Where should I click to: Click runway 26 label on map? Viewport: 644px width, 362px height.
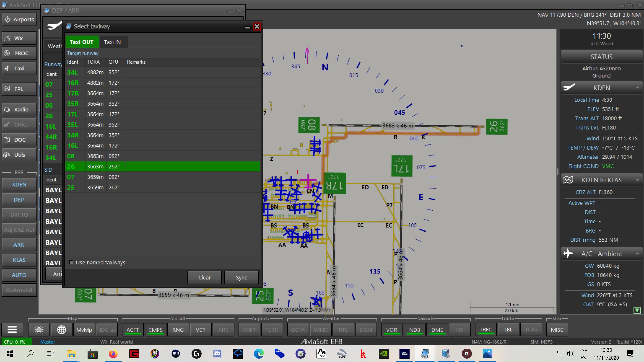496,127
